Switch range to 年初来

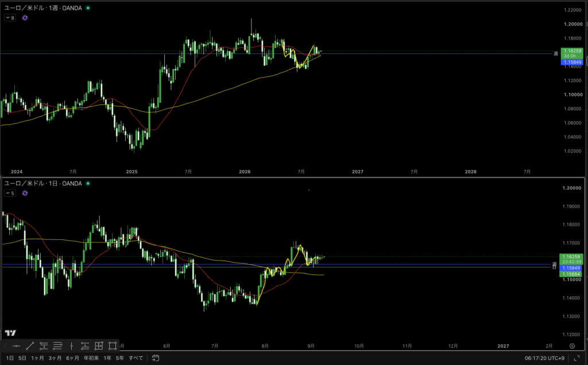click(x=91, y=358)
